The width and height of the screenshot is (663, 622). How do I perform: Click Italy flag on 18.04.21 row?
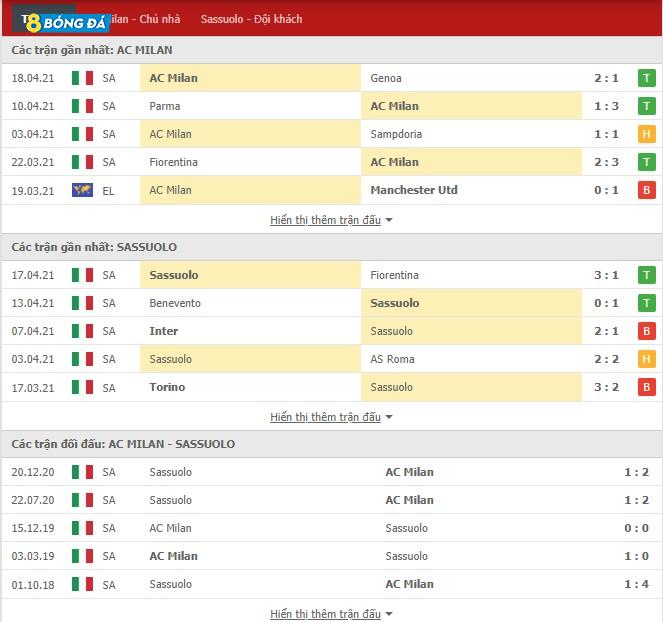pos(82,78)
